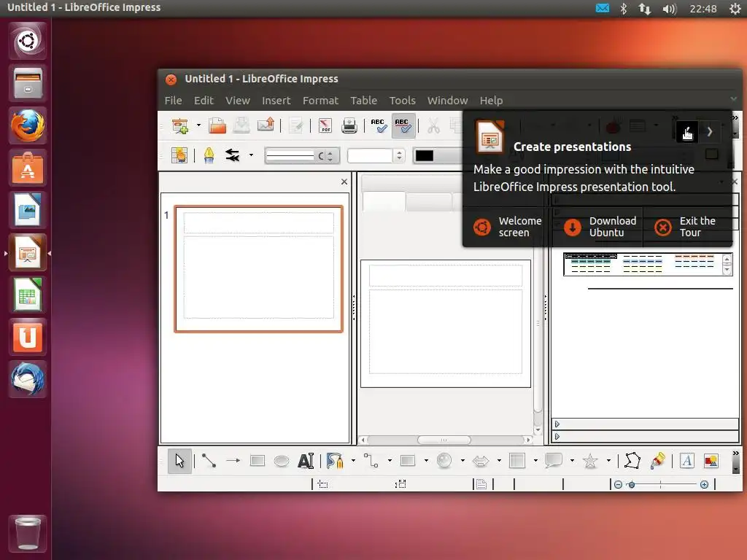
Task: Click the Welcome screen button
Action: click(x=508, y=227)
